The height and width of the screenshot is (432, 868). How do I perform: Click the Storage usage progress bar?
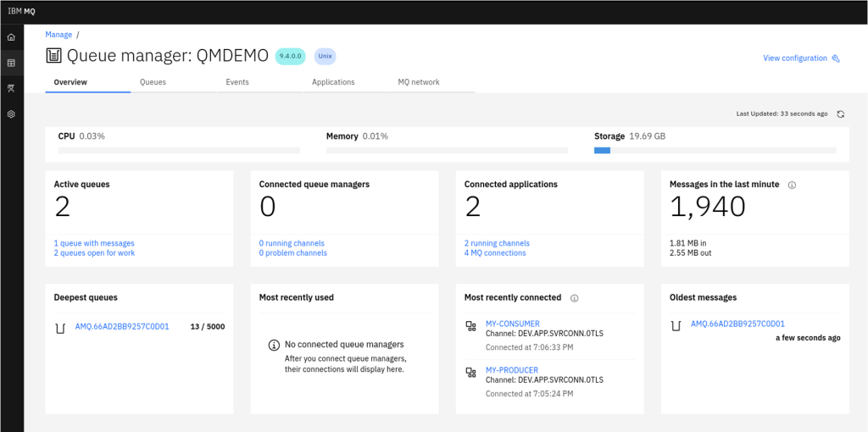pos(715,151)
